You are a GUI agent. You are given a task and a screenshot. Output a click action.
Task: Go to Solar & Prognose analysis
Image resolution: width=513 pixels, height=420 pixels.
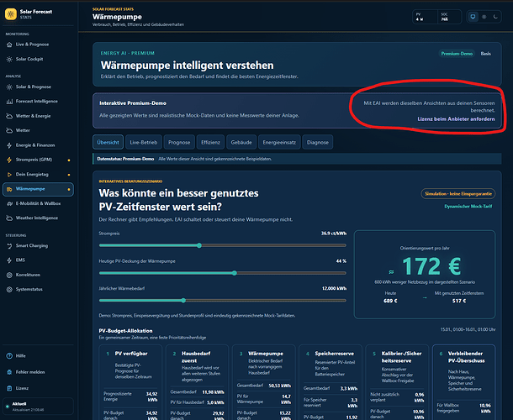coord(33,87)
